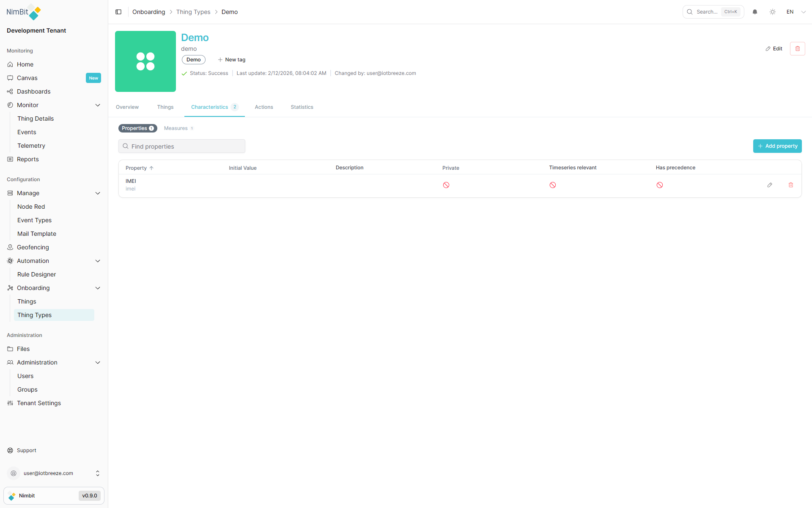Viewport: 812px width, 508px height.
Task: Collapse the Monitor menu section
Action: click(x=98, y=105)
